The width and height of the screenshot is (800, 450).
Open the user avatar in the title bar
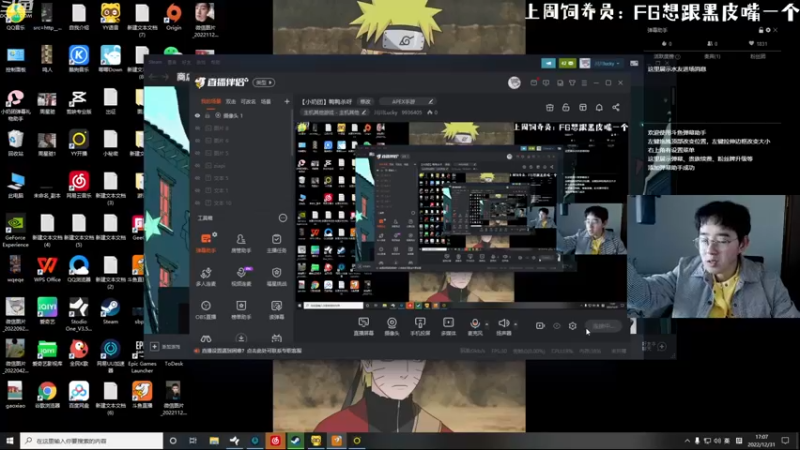tap(514, 83)
